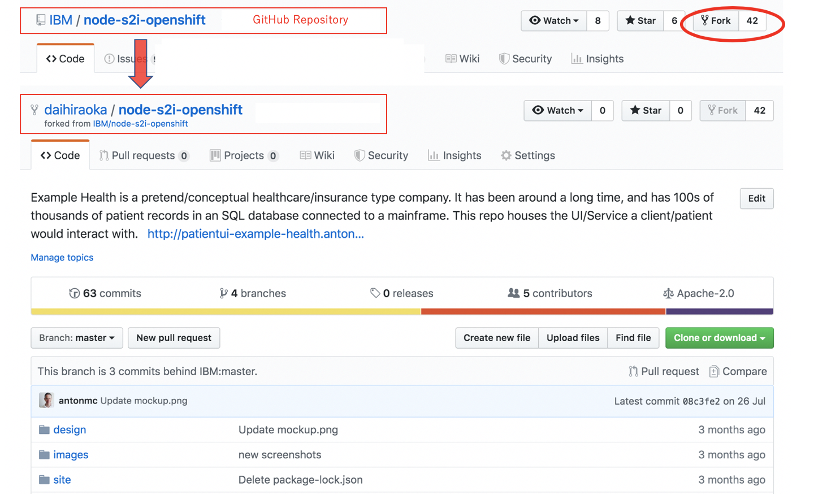Click star count 0 on daihiraoka fork
814x504 pixels.
click(681, 111)
